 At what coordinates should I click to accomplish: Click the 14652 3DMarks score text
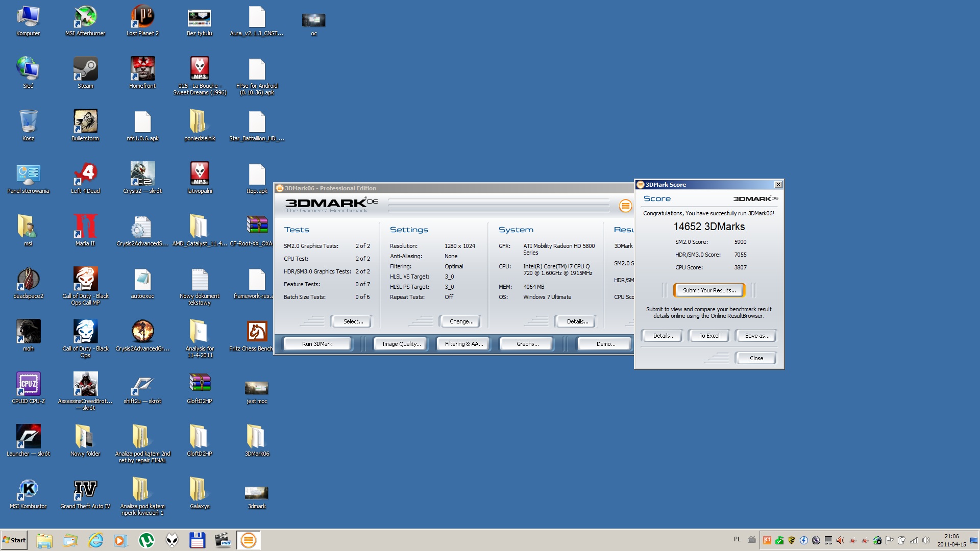(709, 227)
